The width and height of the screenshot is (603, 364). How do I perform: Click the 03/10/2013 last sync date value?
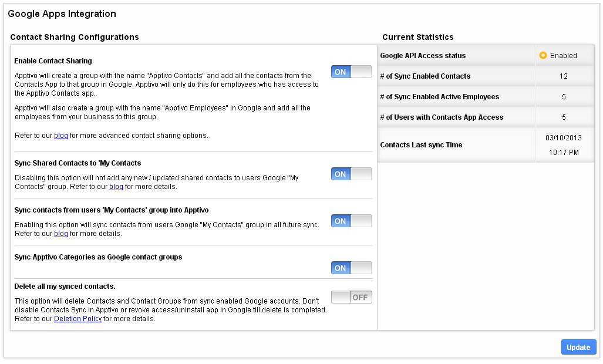(x=562, y=138)
